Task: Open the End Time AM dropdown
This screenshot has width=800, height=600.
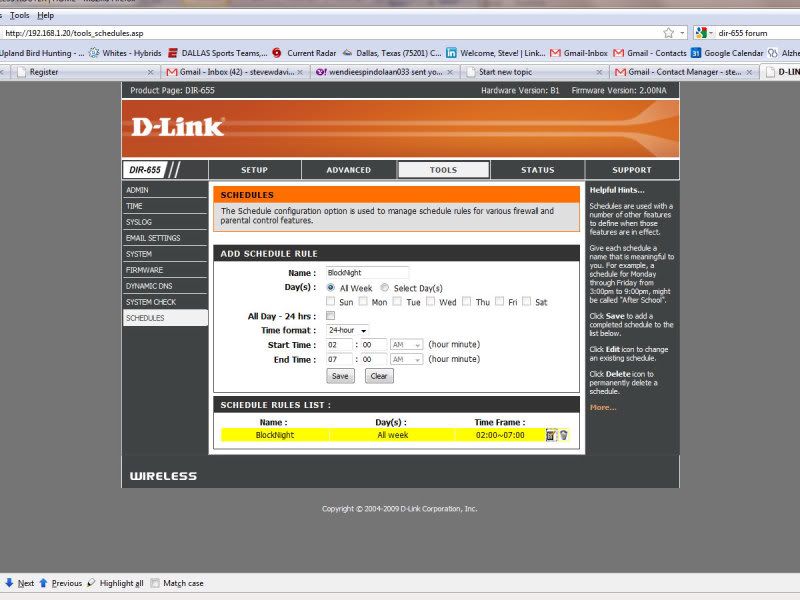Action: [x=406, y=360]
